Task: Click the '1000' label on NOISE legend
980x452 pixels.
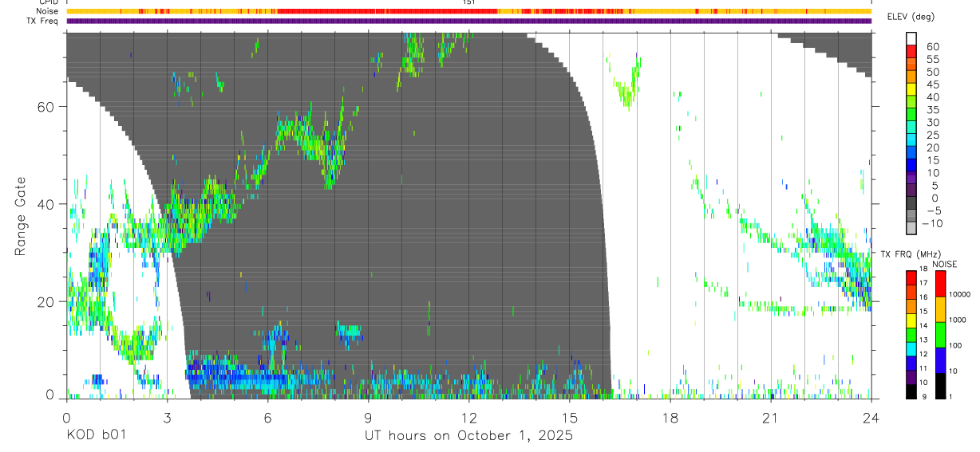Action: coord(958,320)
